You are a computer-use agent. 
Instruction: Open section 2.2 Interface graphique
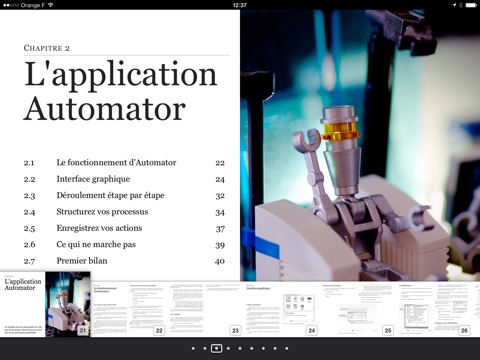pyautogui.click(x=124, y=179)
